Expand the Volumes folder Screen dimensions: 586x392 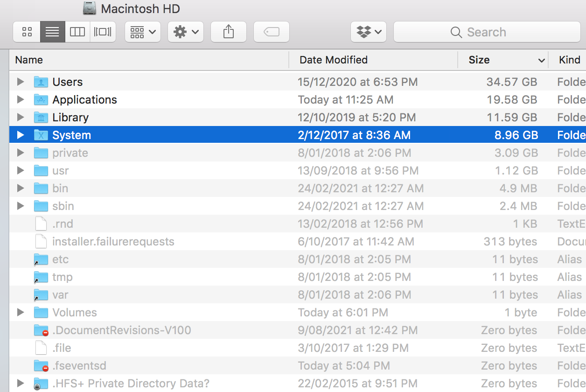coord(20,313)
